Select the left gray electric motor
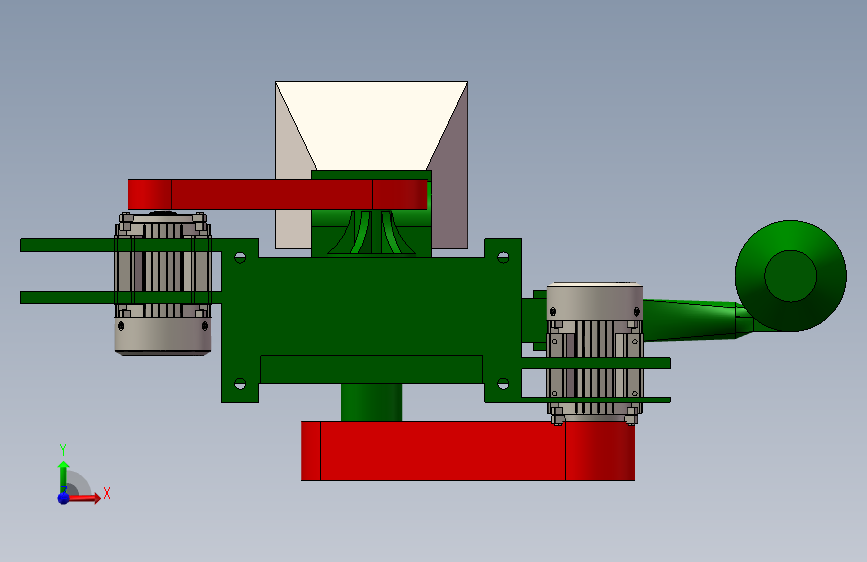The image size is (867, 562). tap(163, 283)
